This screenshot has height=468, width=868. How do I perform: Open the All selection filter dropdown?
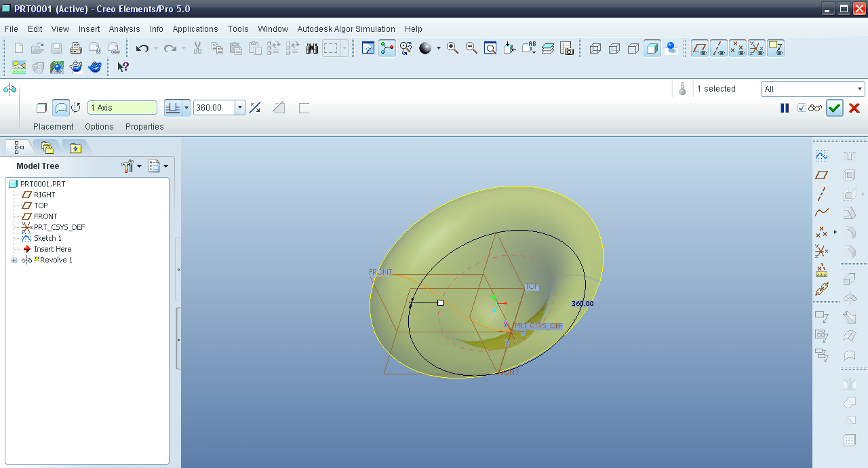tap(812, 89)
